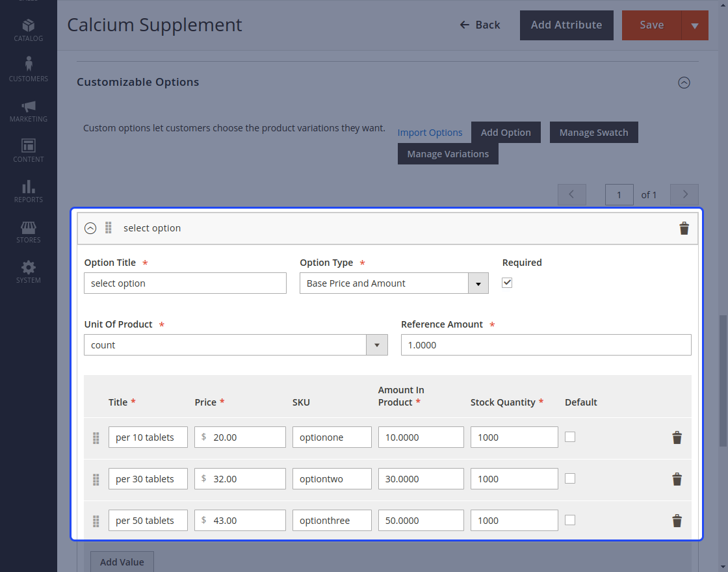
Task: Set per 50 tablets as default
Action: coord(570,520)
